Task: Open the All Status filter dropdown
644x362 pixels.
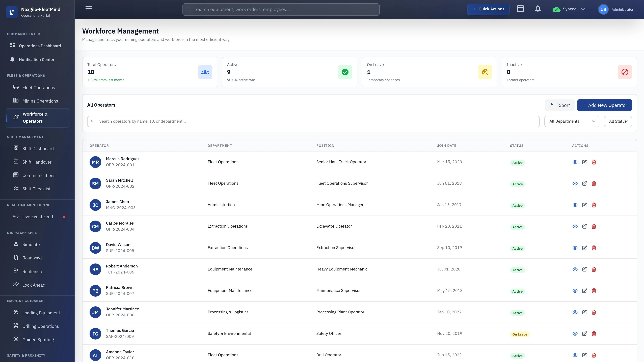Action: coord(618,121)
